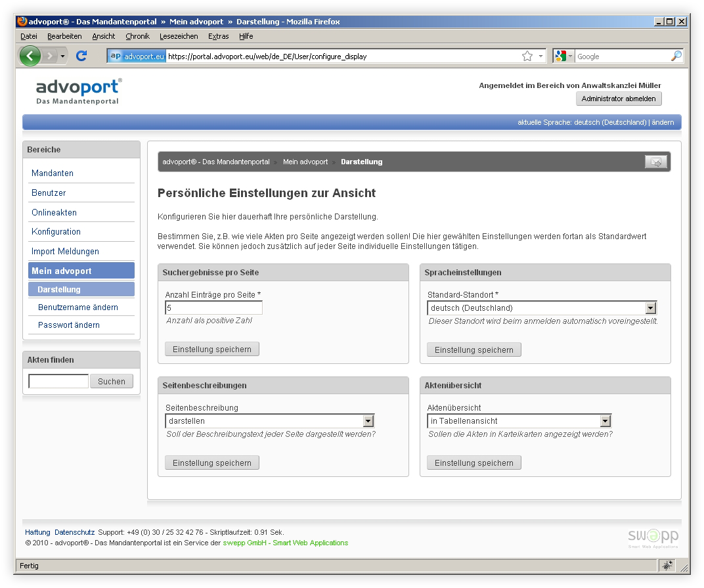Click the Firefox back arrow button
This screenshot has height=588, width=704.
click(x=30, y=56)
